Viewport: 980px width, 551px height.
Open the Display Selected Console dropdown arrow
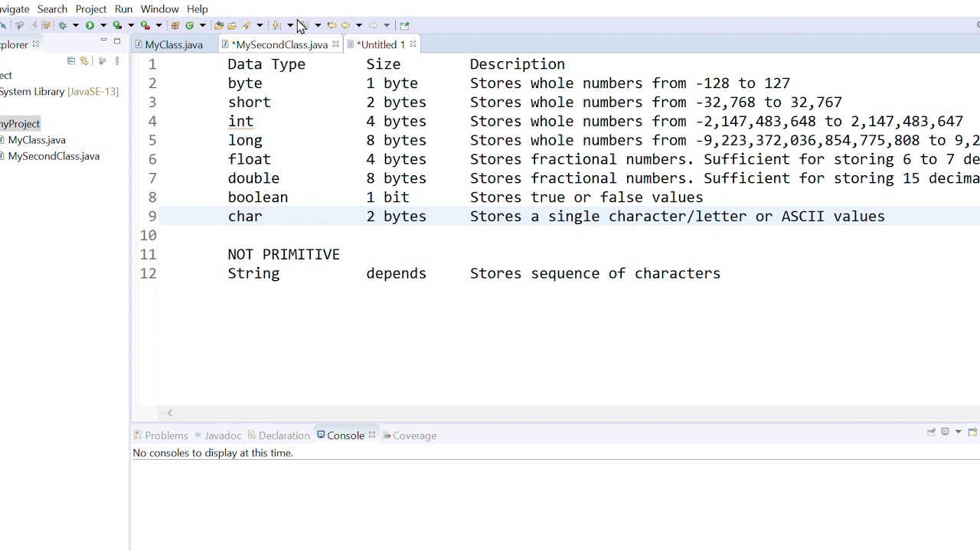click(958, 432)
